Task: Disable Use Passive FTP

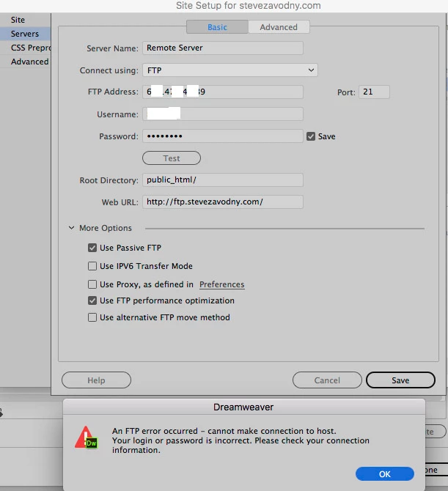Action: point(92,248)
